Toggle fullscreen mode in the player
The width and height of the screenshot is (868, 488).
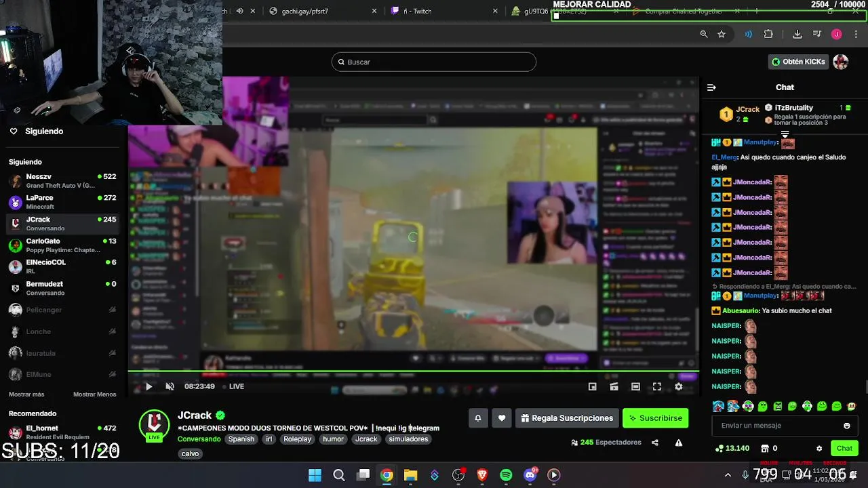coord(657,386)
